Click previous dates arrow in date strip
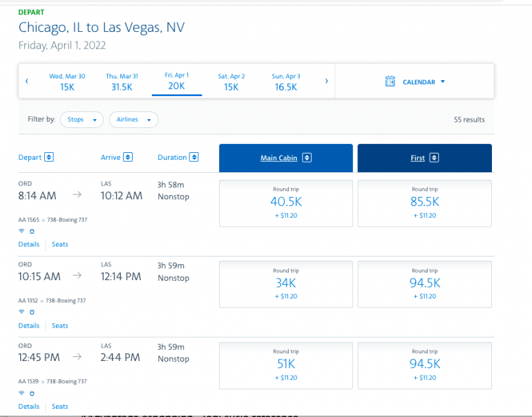 [27, 81]
